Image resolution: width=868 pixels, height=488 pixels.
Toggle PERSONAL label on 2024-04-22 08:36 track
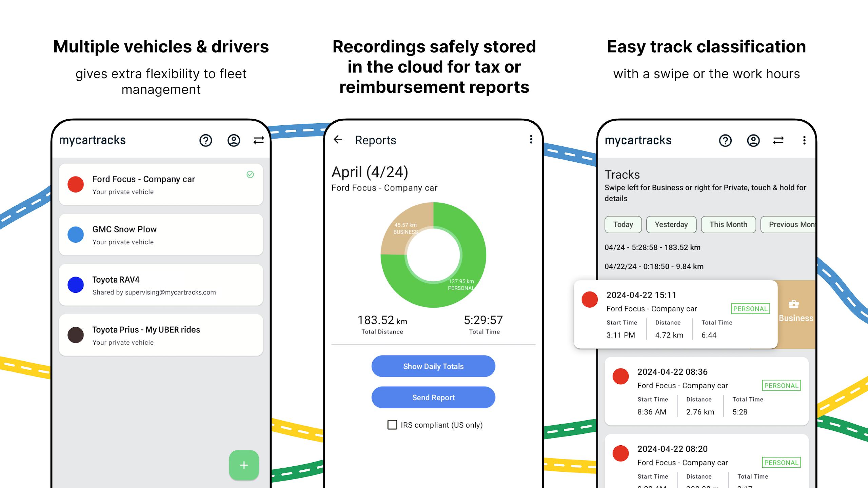pyautogui.click(x=782, y=385)
